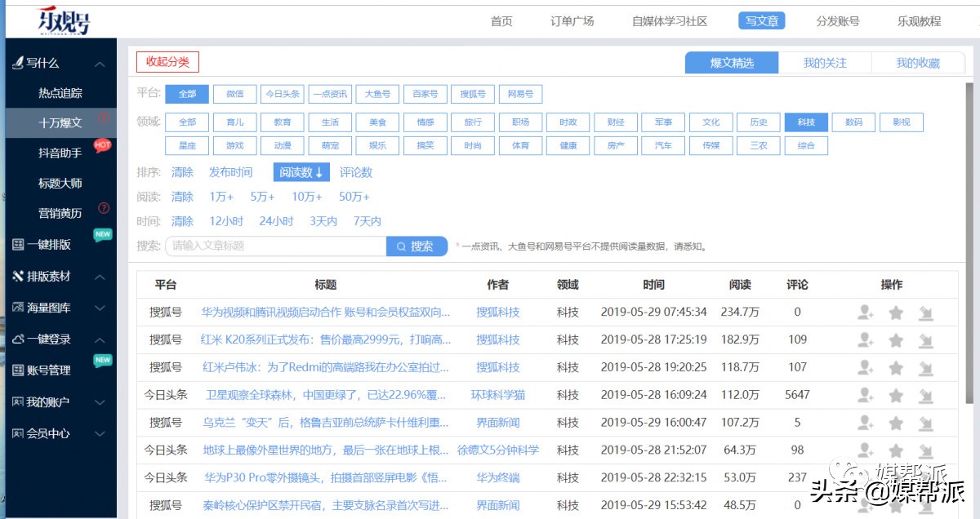
Task: Follow author of 红米 K20系列 article
Action: (866, 339)
